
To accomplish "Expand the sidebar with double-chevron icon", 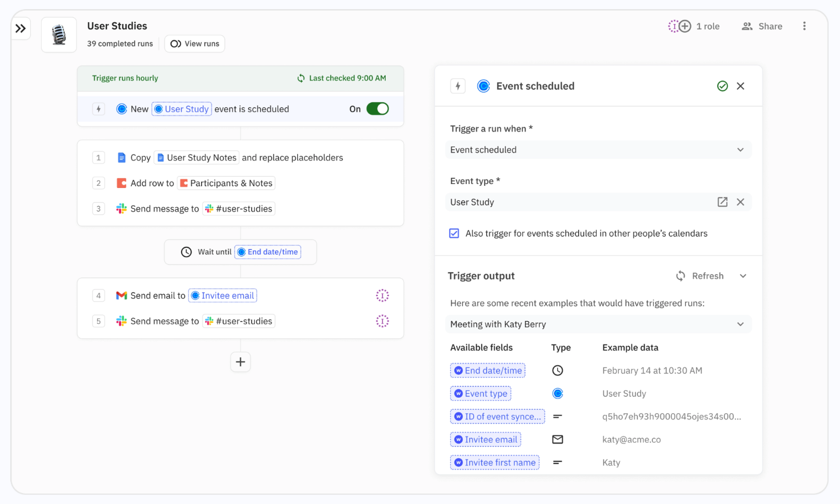I will click(x=21, y=29).
